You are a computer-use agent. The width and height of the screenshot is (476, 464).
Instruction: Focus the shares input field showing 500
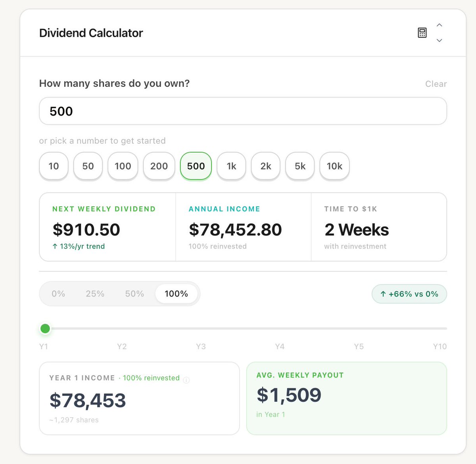coord(243,111)
